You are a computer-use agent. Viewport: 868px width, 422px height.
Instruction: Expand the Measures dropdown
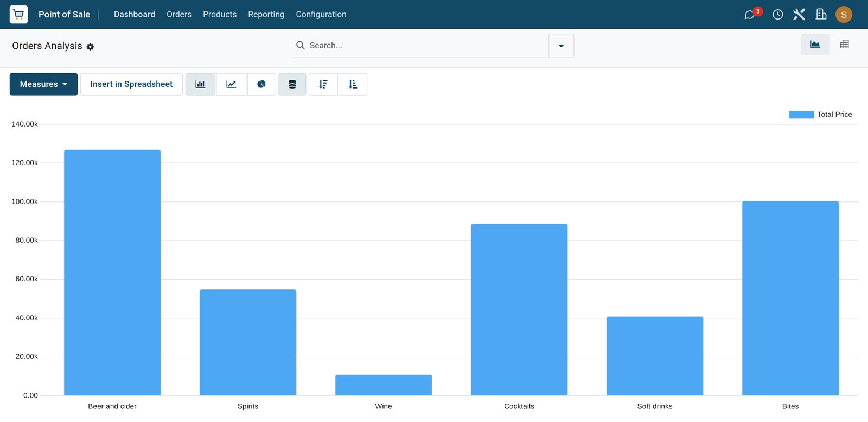43,84
